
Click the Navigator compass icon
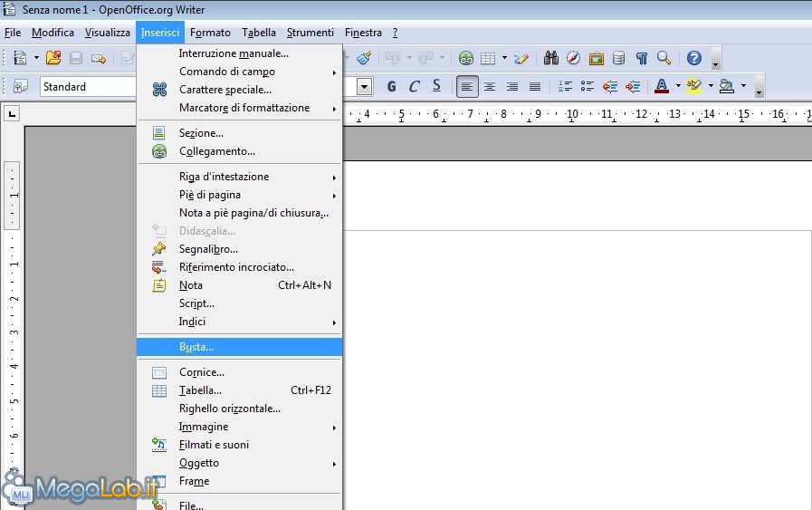[x=573, y=58]
